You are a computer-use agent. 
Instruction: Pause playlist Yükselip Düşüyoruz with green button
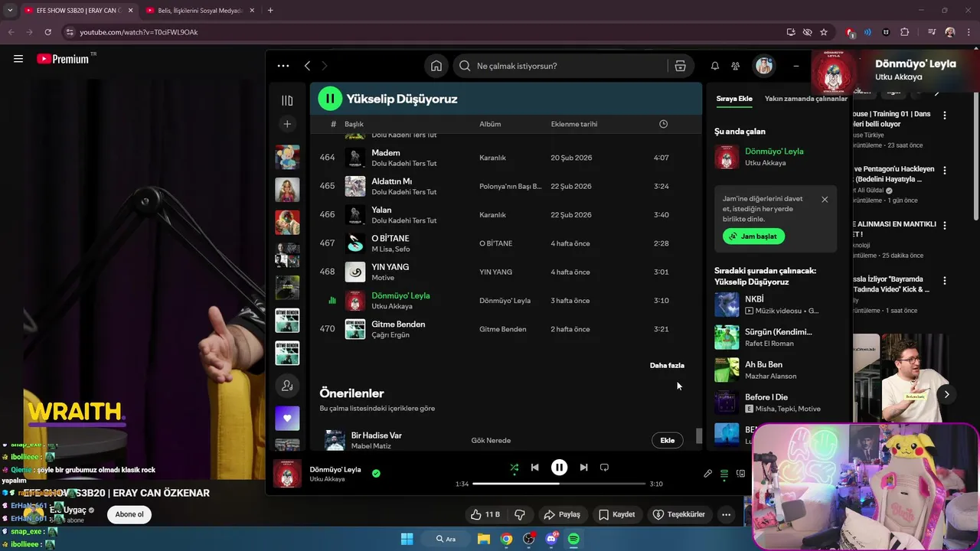[x=330, y=98]
